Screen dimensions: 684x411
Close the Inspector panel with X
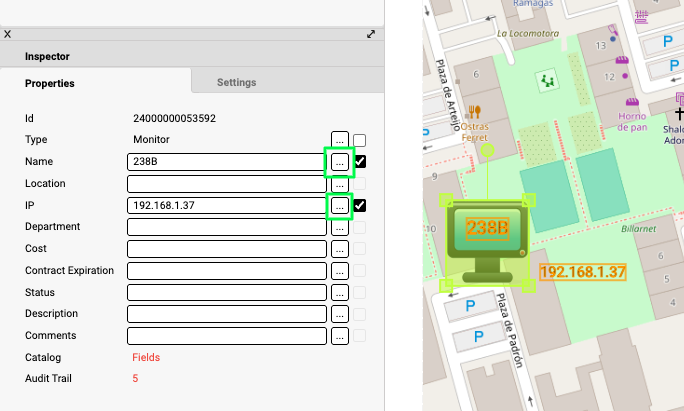8,34
